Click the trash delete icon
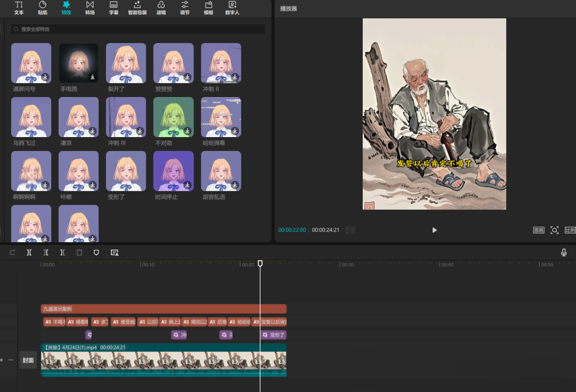 click(x=79, y=252)
